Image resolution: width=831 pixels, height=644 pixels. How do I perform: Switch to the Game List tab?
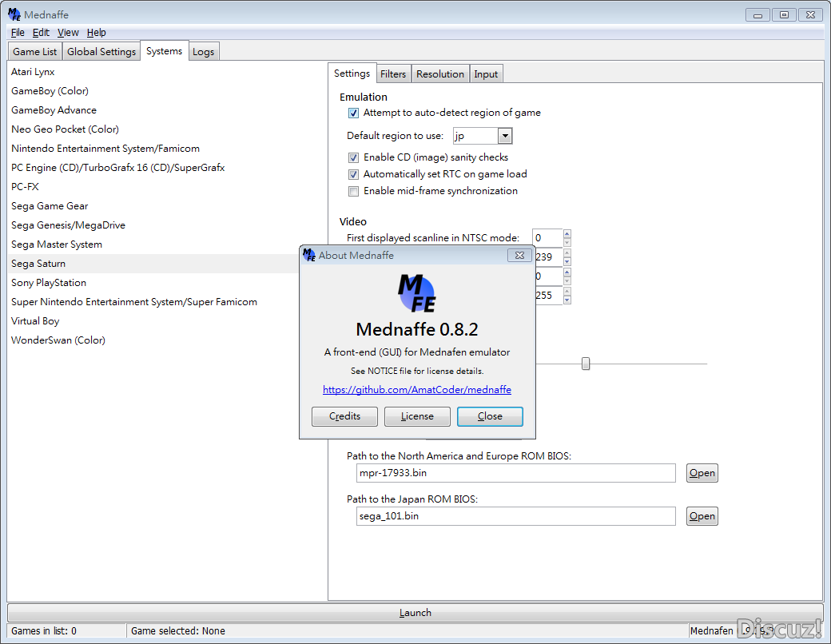point(35,51)
